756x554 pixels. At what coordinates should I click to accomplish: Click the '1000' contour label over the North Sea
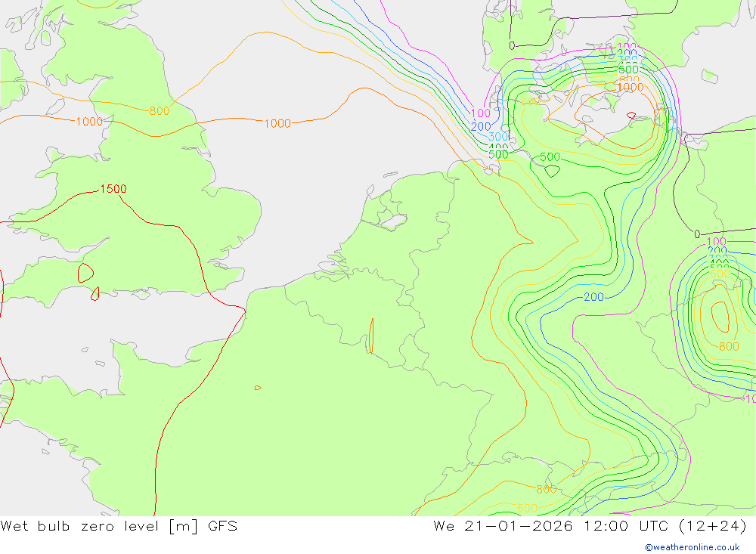coord(277,124)
